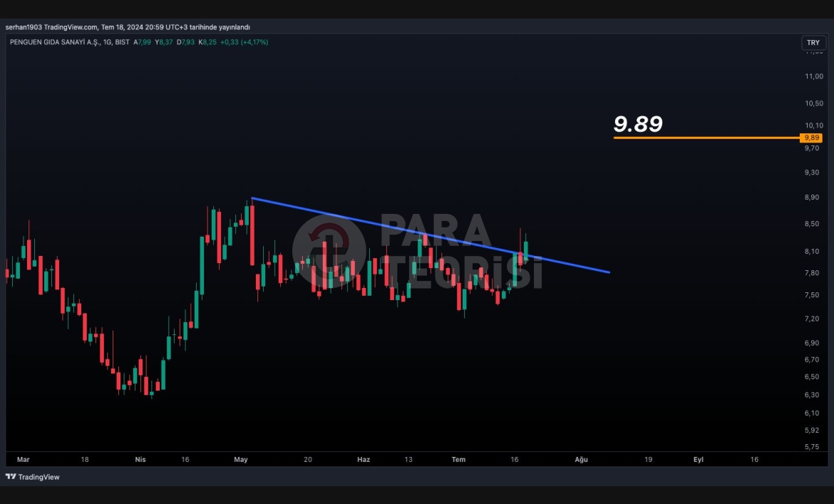Screen dimensions: 834x504
Task: Click the 6,10 price axis label
Action: (x=812, y=413)
